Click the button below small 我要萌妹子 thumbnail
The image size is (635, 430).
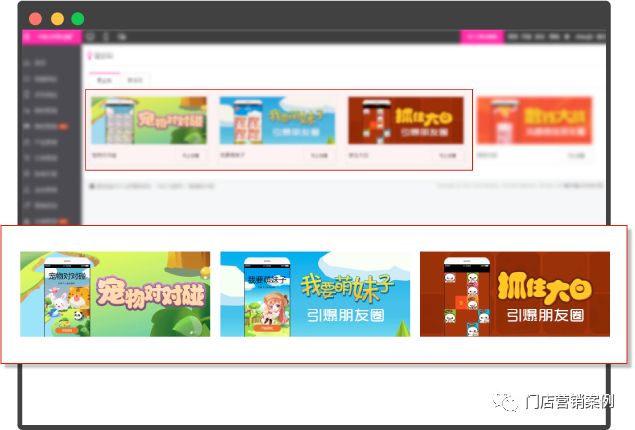[x=319, y=155]
